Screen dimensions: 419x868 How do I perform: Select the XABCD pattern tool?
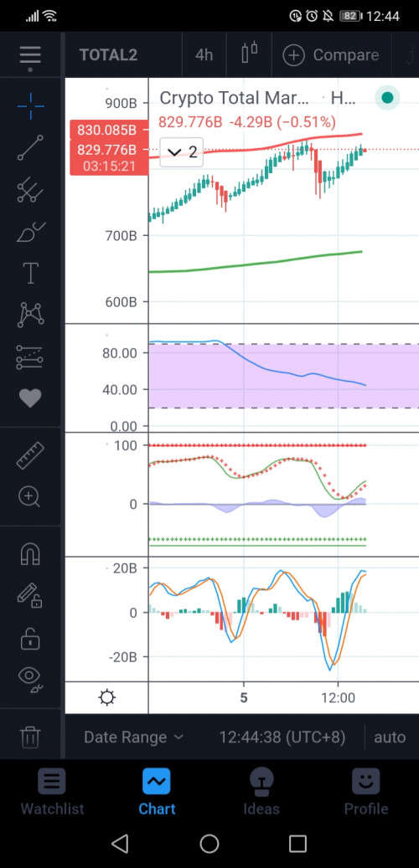[x=30, y=315]
